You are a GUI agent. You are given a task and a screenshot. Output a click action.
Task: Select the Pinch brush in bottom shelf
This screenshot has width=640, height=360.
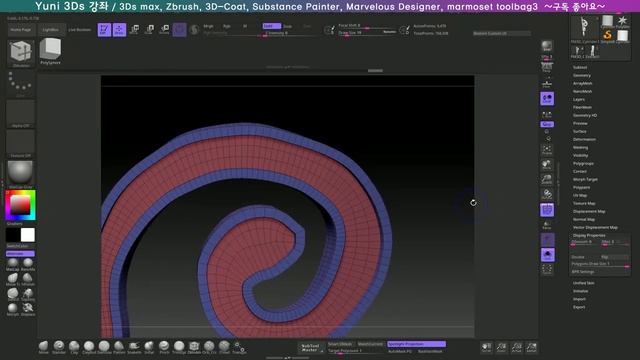coord(164,347)
